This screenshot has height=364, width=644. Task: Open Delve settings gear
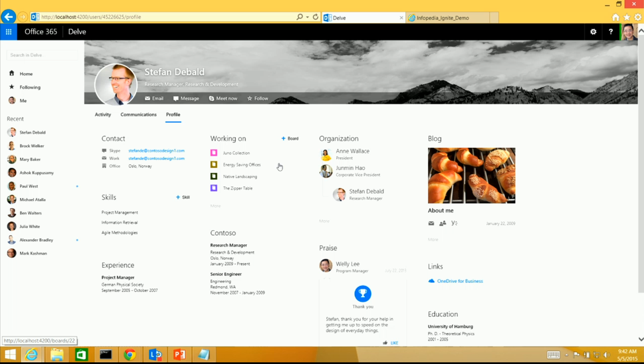[593, 32]
